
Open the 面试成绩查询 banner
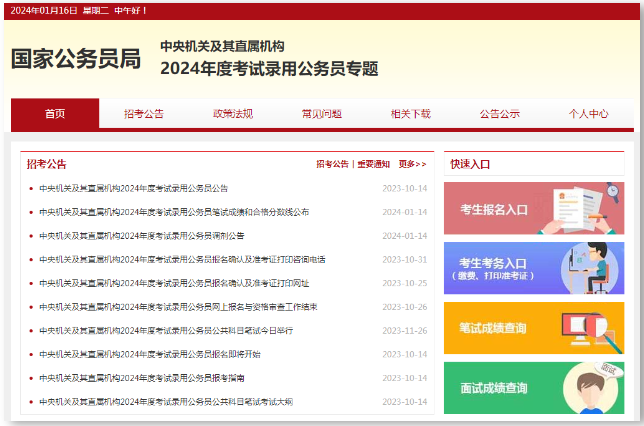coord(534,388)
